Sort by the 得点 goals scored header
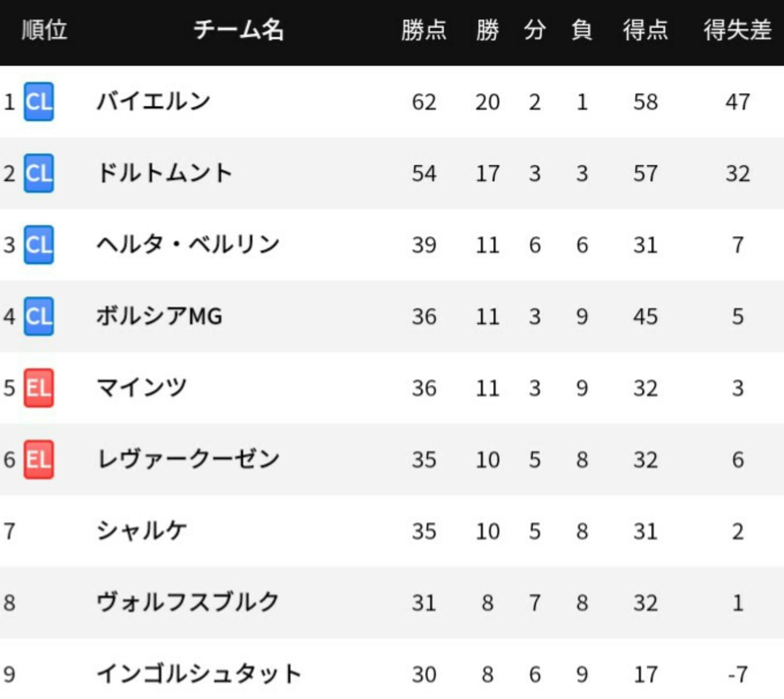The width and height of the screenshot is (784, 699). (x=645, y=30)
